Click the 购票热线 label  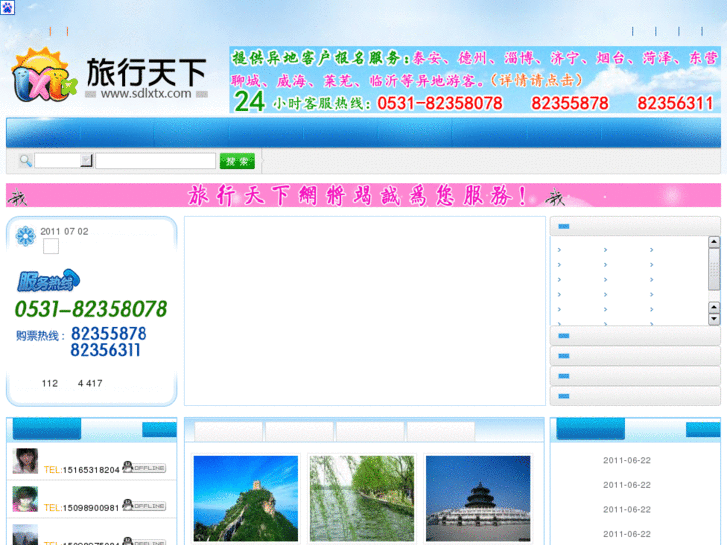pyautogui.click(x=40, y=336)
